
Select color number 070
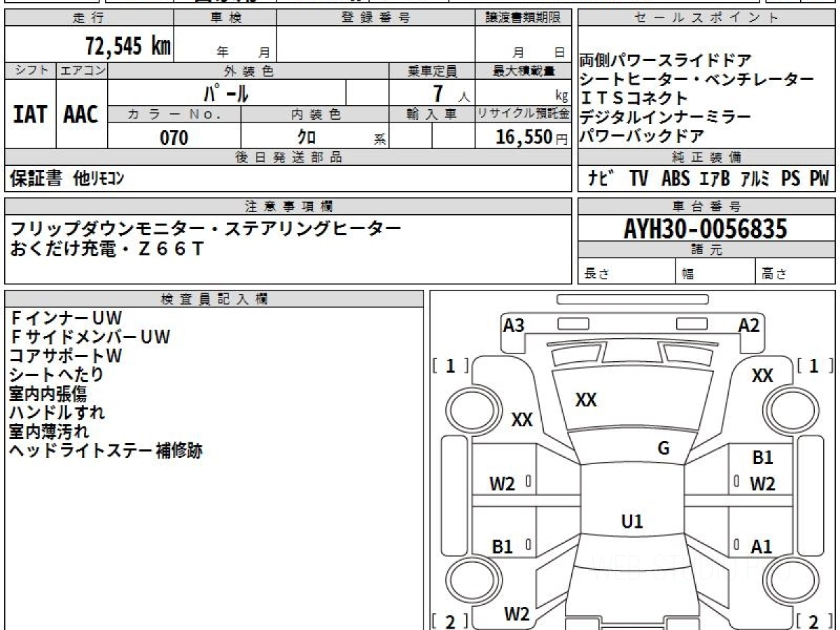click(174, 138)
